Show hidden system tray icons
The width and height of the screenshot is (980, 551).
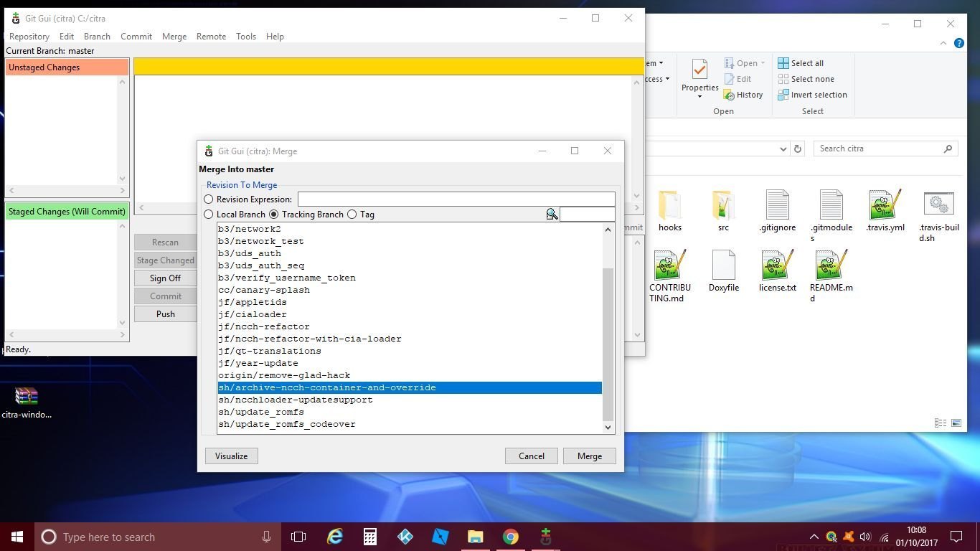(x=814, y=537)
